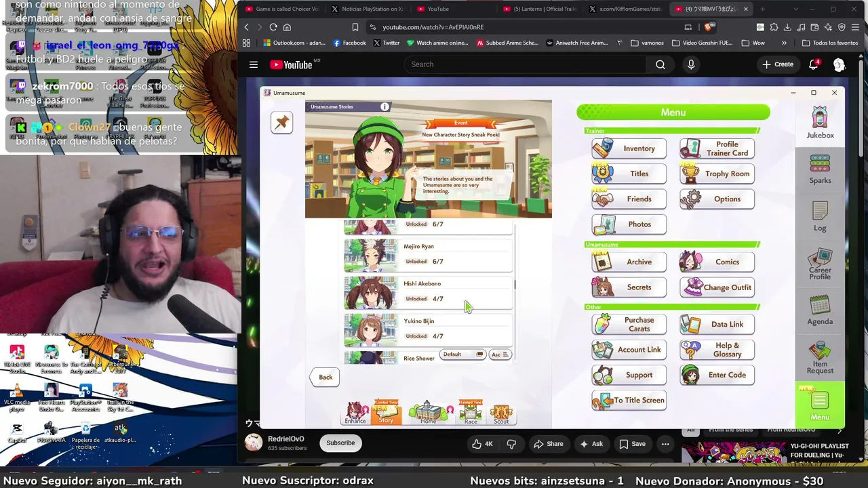Toggle the Asc sort order button

click(500, 354)
